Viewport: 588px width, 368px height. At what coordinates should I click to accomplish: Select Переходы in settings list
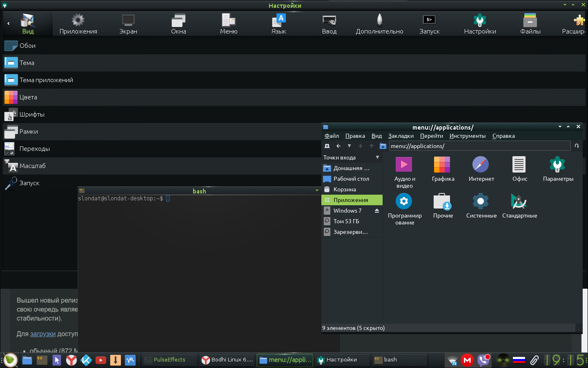pos(162,149)
